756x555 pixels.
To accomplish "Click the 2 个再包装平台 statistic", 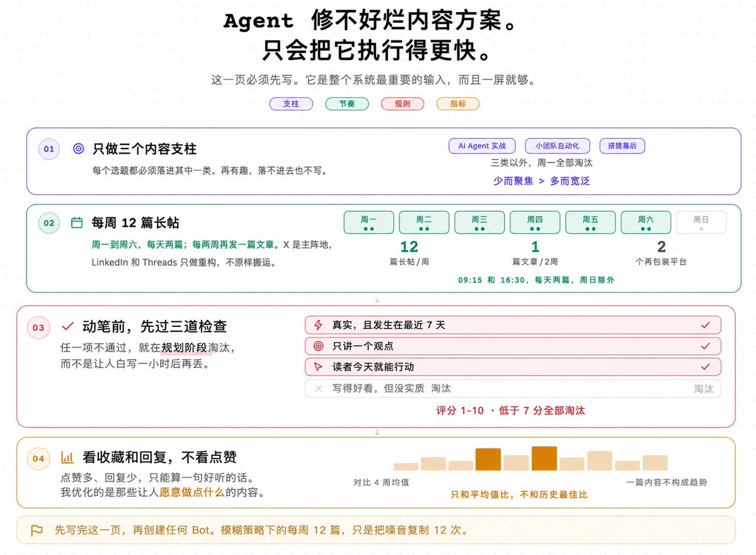I will pyautogui.click(x=661, y=253).
